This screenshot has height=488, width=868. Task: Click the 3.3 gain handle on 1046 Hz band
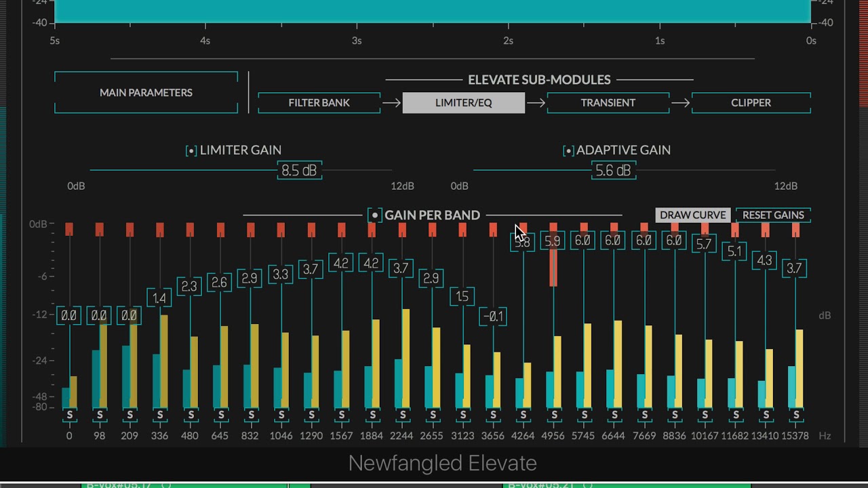pos(280,274)
